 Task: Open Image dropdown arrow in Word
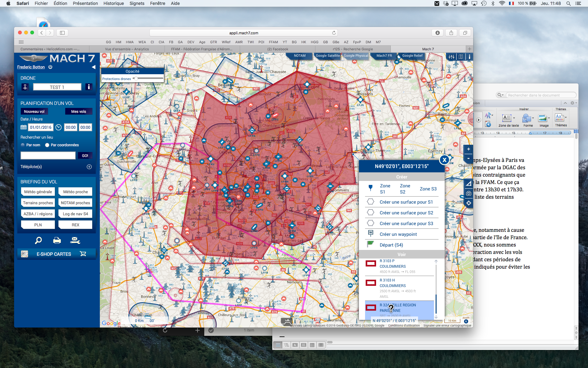point(549,118)
